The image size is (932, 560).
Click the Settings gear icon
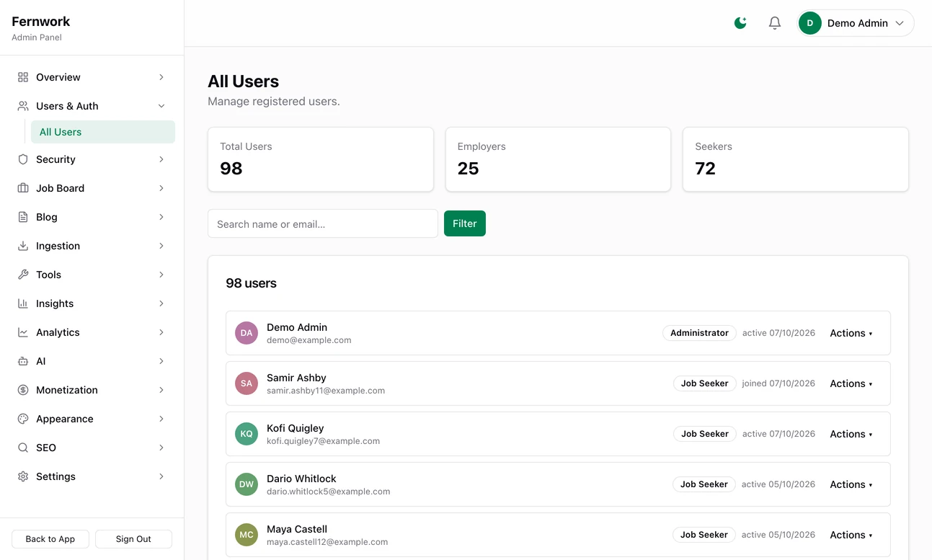tap(23, 476)
